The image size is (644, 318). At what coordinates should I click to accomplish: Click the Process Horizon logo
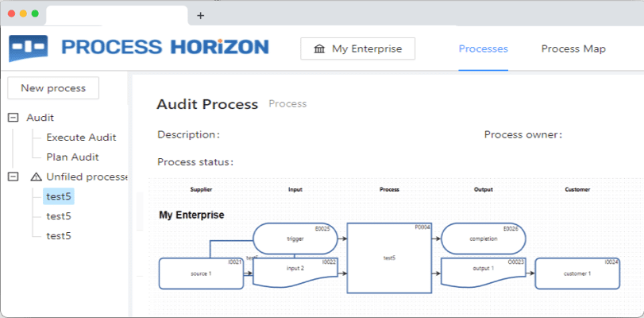pyautogui.click(x=139, y=48)
